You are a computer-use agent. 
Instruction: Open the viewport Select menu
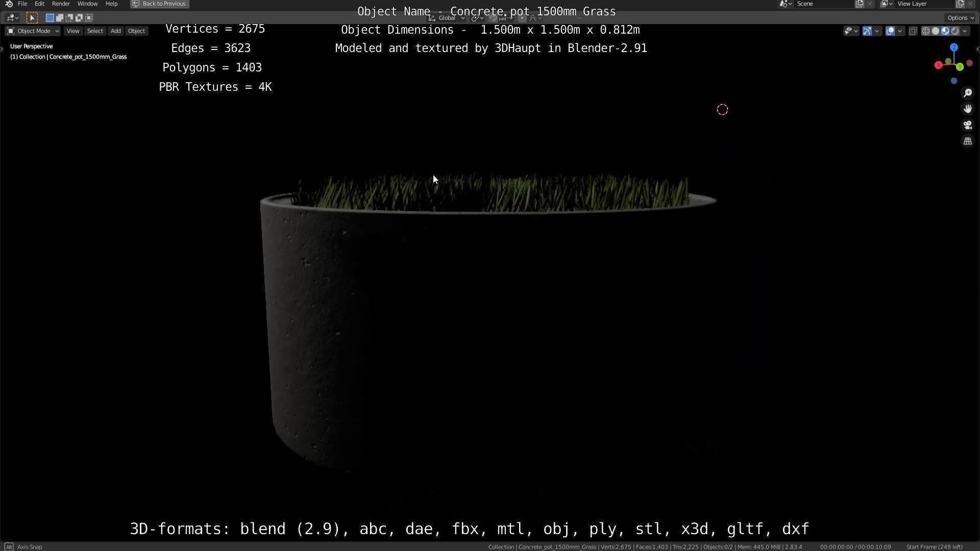[95, 31]
